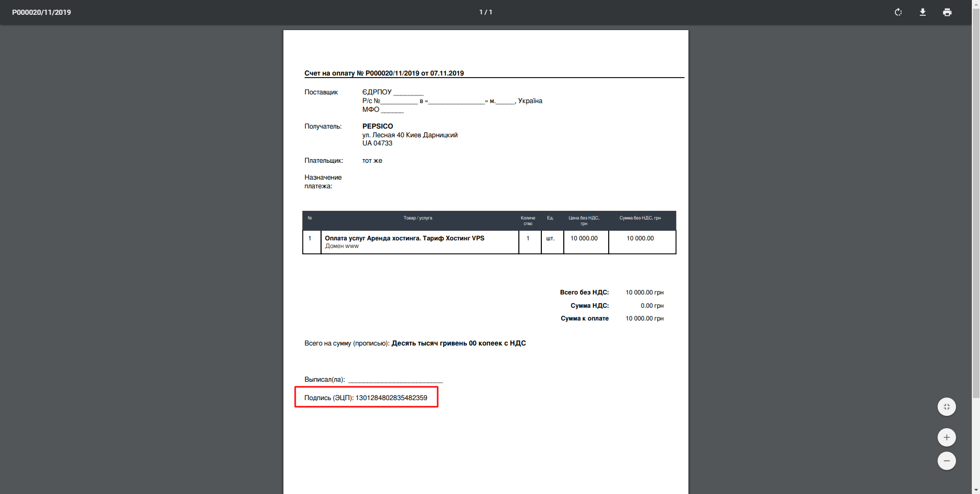This screenshot has width=980, height=494.
Task: Click the vertical scrollbar thumb
Action: pos(975,204)
